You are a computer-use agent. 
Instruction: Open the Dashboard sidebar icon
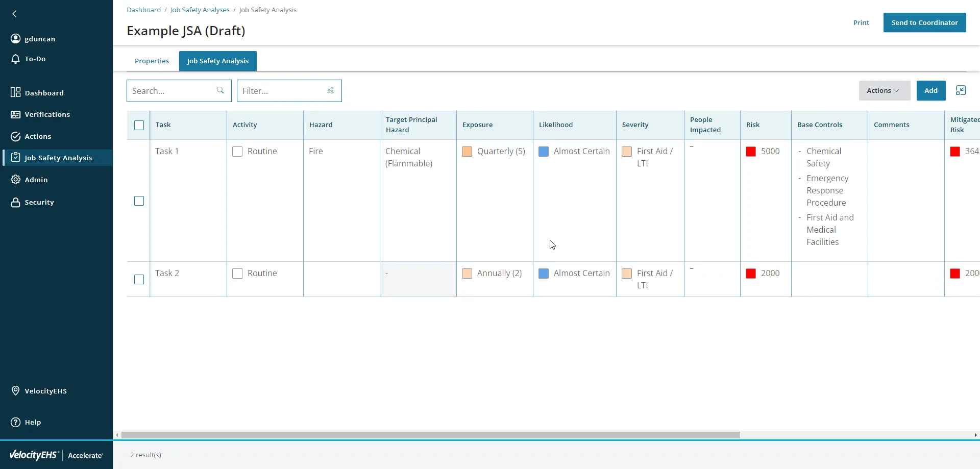(x=16, y=92)
